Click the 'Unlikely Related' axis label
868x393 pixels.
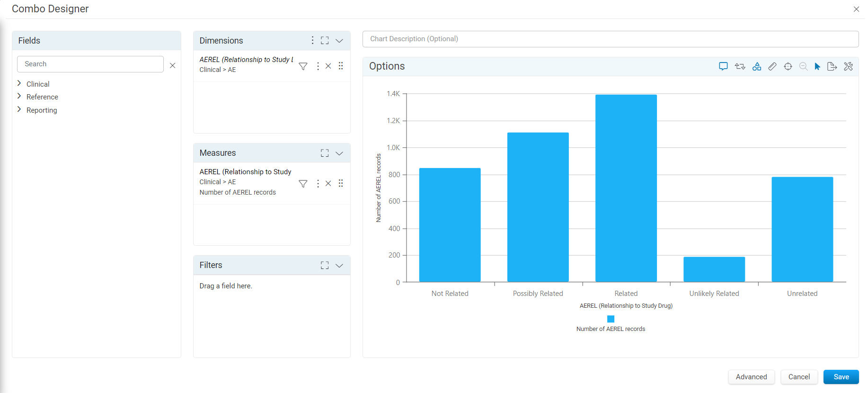pyautogui.click(x=714, y=294)
